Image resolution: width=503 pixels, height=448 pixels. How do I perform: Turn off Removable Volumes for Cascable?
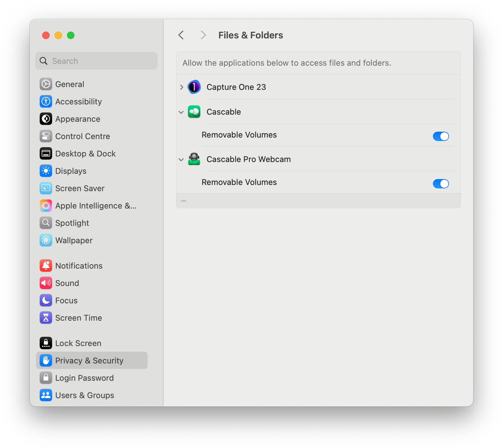click(441, 136)
